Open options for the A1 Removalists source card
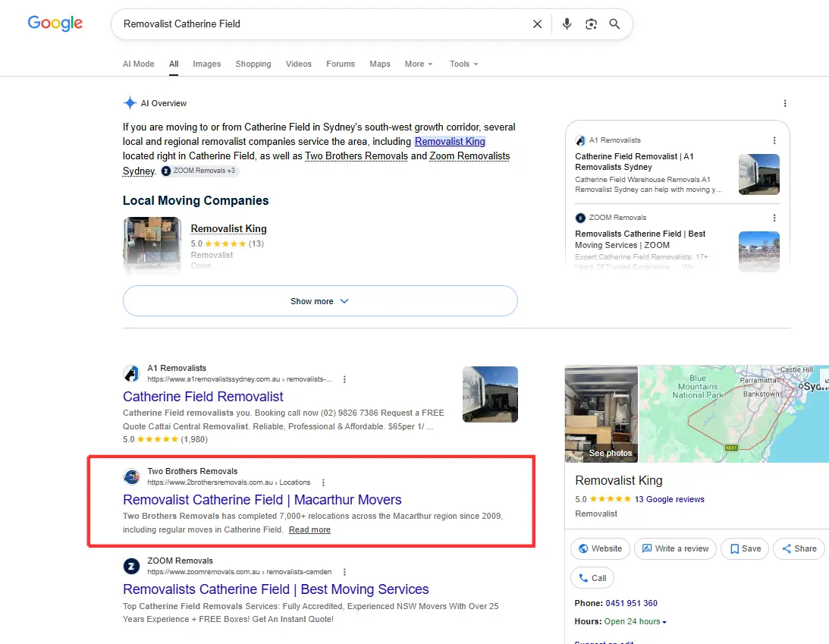The height and width of the screenshot is (644, 829). tap(774, 140)
